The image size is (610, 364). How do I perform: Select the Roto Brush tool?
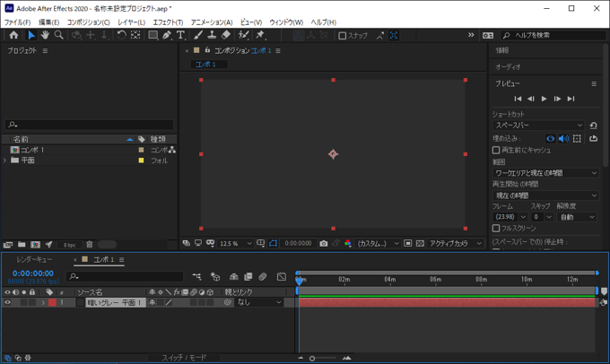(243, 35)
